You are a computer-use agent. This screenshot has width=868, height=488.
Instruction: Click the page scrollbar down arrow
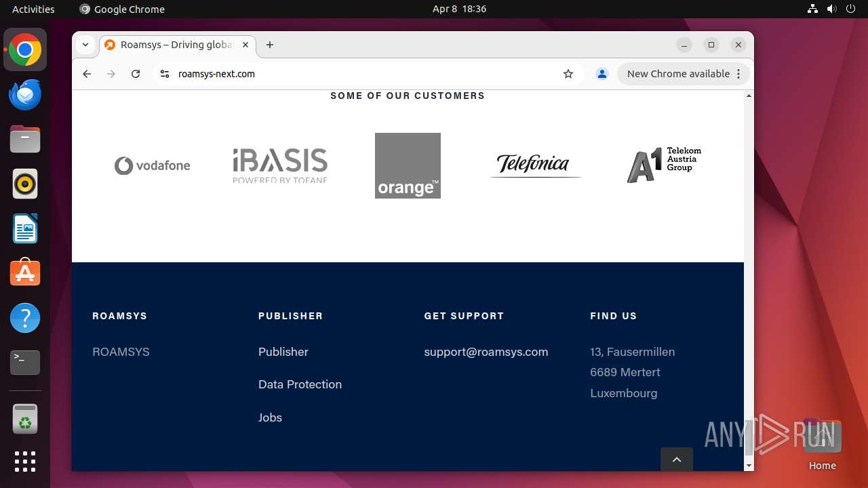coord(749,466)
